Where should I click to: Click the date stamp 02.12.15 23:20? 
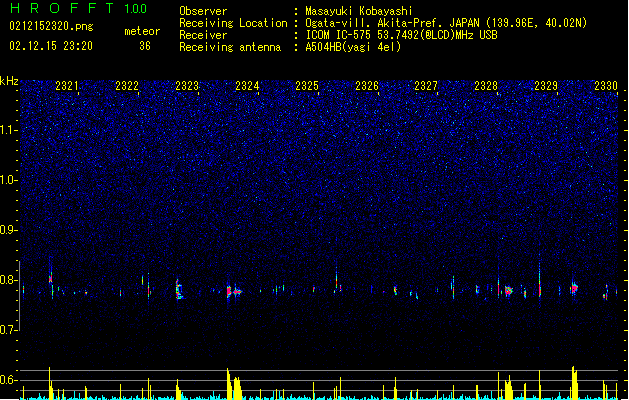click(51, 46)
